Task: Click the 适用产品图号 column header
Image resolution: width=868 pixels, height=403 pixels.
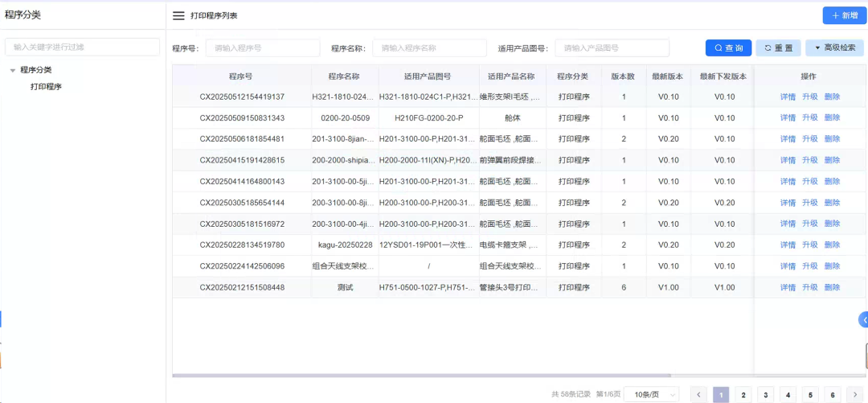Action: coord(429,76)
